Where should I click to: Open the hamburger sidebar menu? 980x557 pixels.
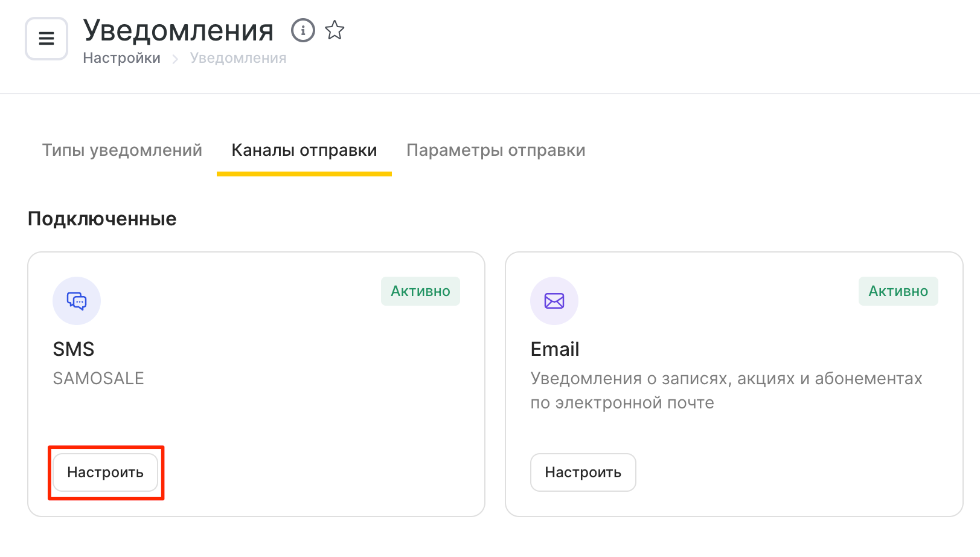[46, 39]
